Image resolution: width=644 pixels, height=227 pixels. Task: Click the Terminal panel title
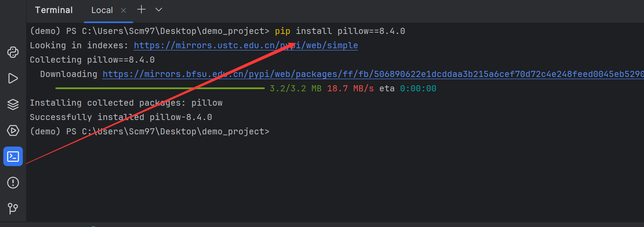coord(54,10)
